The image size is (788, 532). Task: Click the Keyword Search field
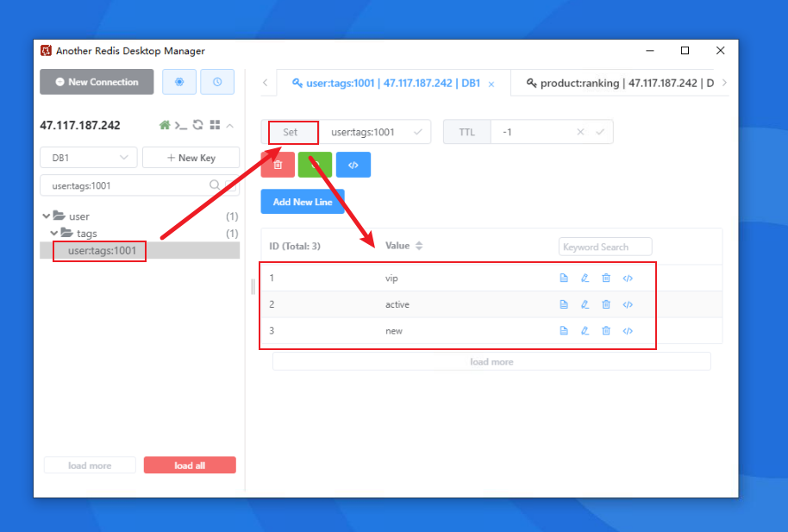tap(605, 247)
